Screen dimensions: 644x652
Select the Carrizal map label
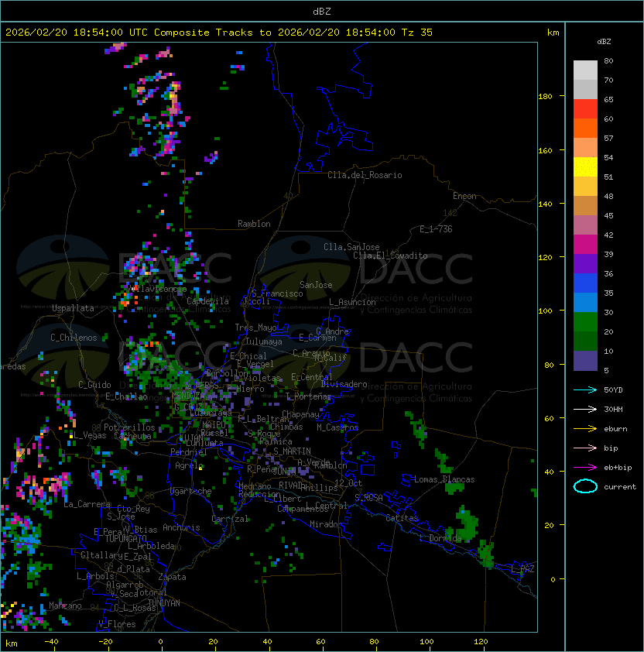point(229,519)
